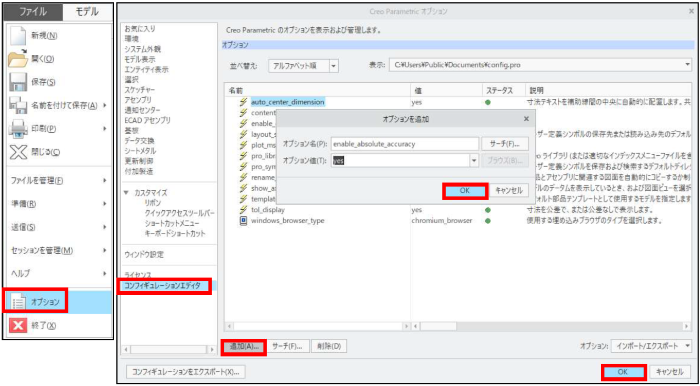Select キーボードショートカット under カスタマイズ
The image size is (700, 386).
(175, 233)
